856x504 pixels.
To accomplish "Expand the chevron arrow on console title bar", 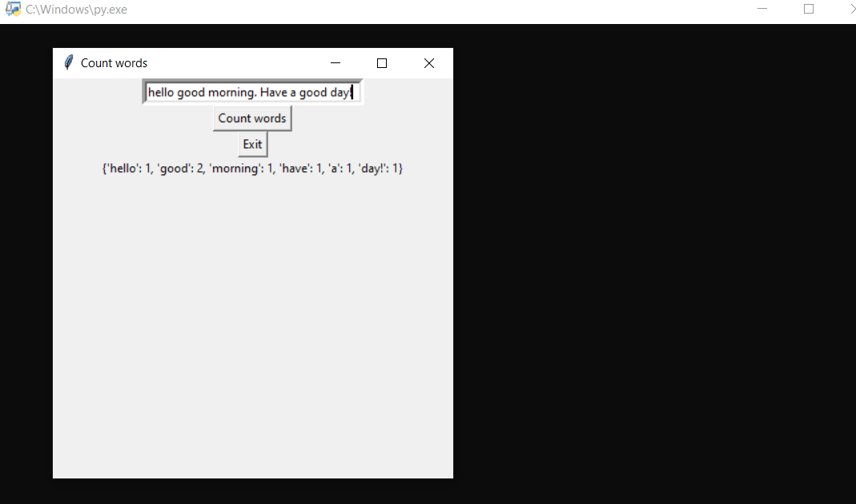I will coord(850,8).
